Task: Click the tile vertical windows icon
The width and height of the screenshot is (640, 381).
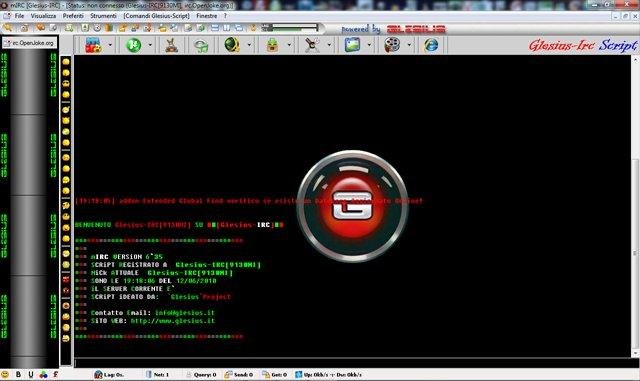Action: pyautogui.click(x=227, y=28)
